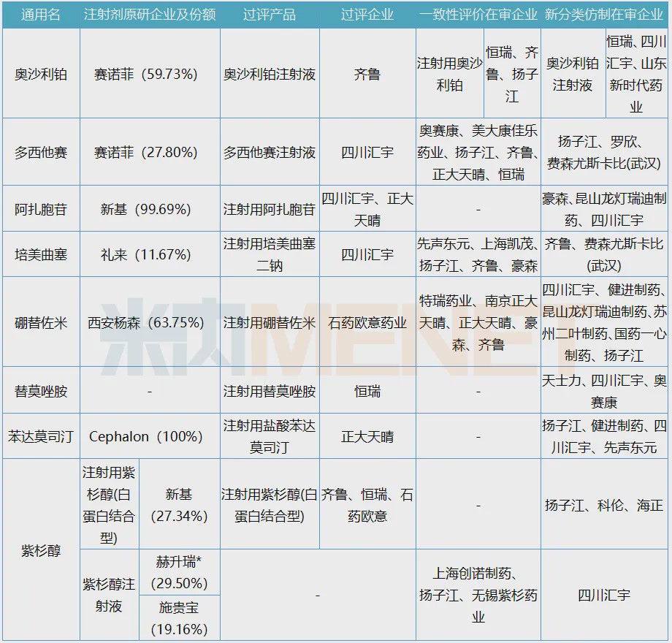
Task: Click 恒瑞 in the 替莫唑胺 row
Action: (367, 390)
